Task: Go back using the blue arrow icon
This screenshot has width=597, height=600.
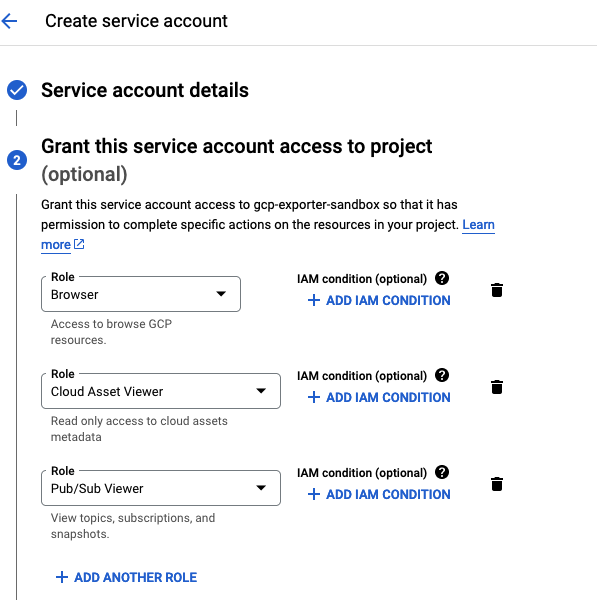Action: (9, 21)
